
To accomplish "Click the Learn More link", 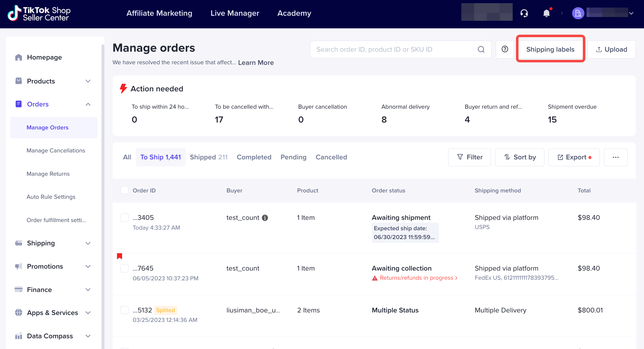I will [256, 63].
